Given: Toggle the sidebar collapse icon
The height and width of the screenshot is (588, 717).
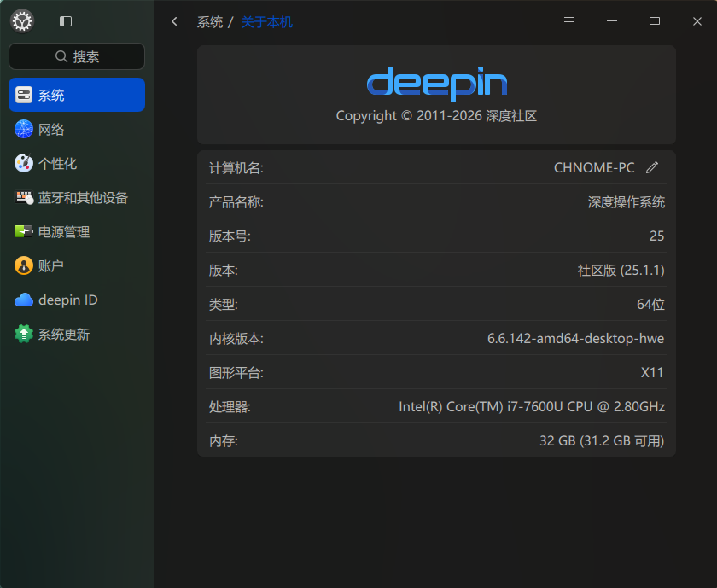Looking at the screenshot, I should (x=66, y=21).
